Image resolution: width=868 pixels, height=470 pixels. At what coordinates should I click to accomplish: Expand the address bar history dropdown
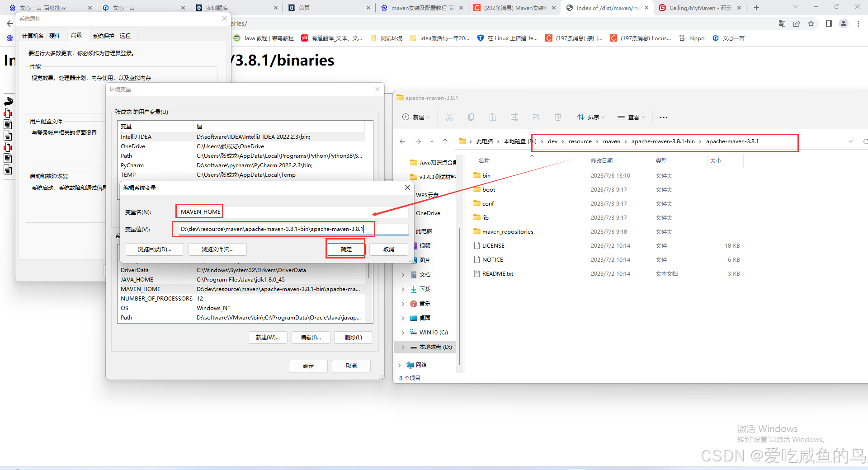[x=851, y=141]
